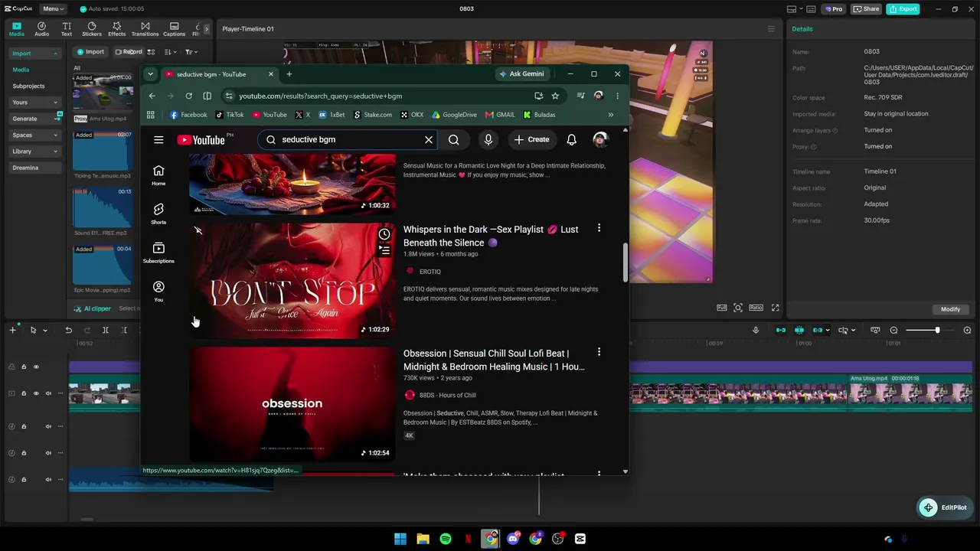Click the Export button
The height and width of the screenshot is (551, 980).
coord(903,9)
